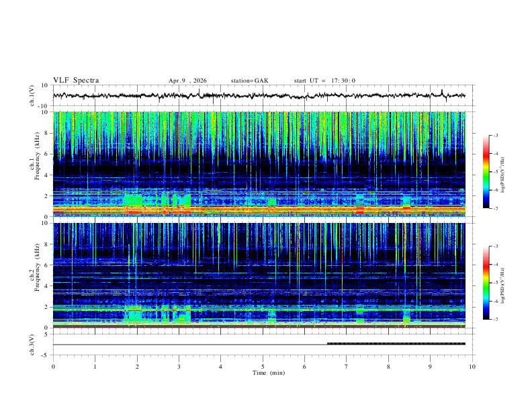Click time axis tick label '2'
Image resolution: width=532 pixels, height=411 pixels.
(x=137, y=367)
